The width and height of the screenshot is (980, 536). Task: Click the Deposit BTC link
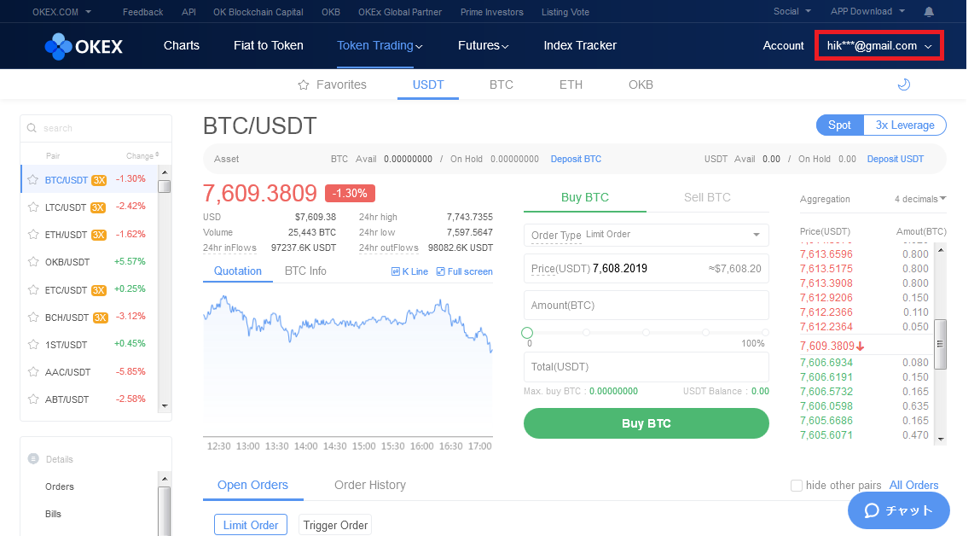(576, 159)
